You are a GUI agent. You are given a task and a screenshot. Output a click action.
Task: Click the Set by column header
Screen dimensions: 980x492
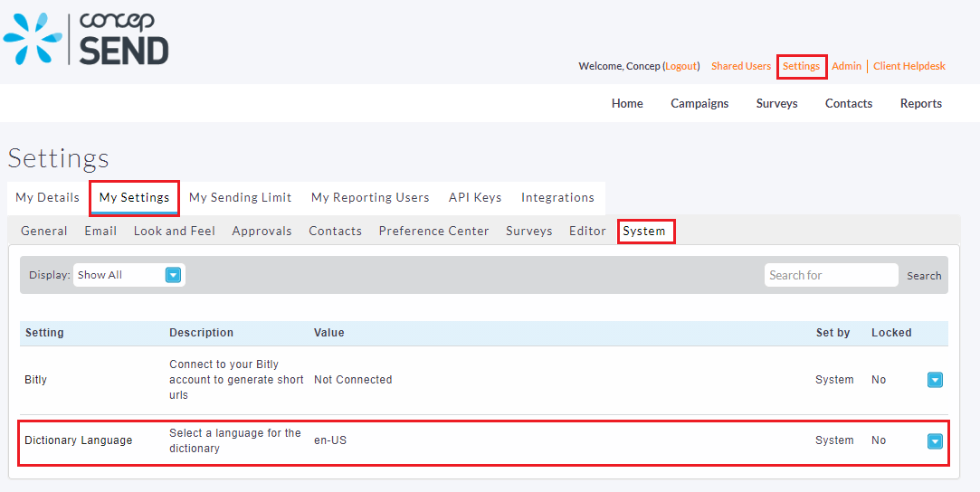click(x=833, y=333)
